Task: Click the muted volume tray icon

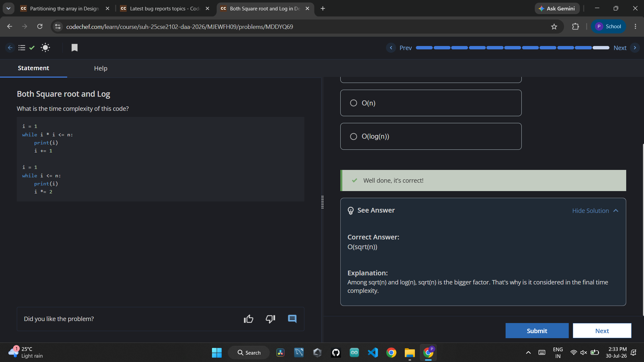Action: point(584,353)
